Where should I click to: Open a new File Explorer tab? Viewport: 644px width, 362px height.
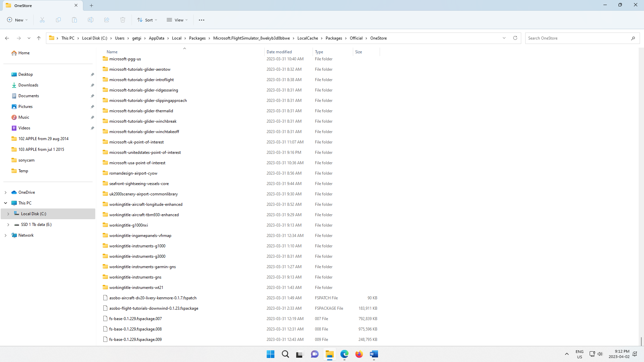(x=92, y=5)
